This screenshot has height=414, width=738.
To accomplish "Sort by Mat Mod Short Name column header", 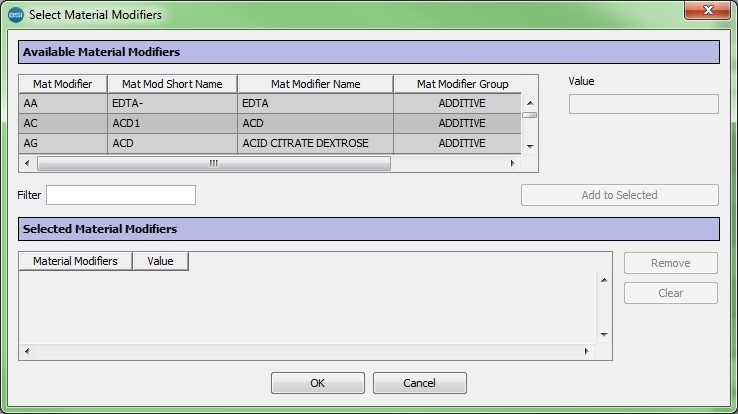I will pyautogui.click(x=172, y=84).
